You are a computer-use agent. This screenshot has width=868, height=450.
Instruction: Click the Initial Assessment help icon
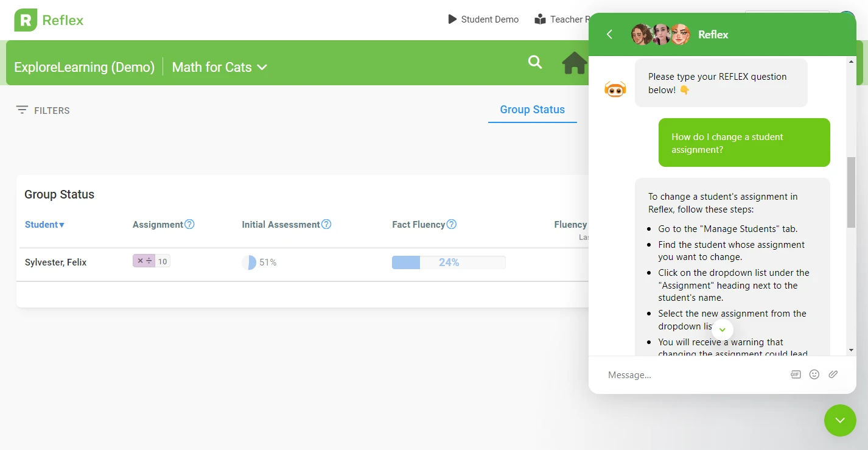326,224
